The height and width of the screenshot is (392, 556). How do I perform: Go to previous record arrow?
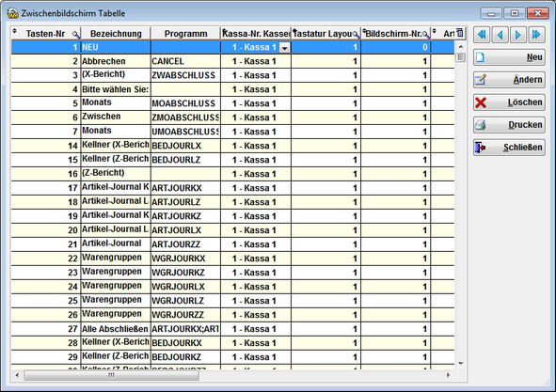tap(500, 35)
